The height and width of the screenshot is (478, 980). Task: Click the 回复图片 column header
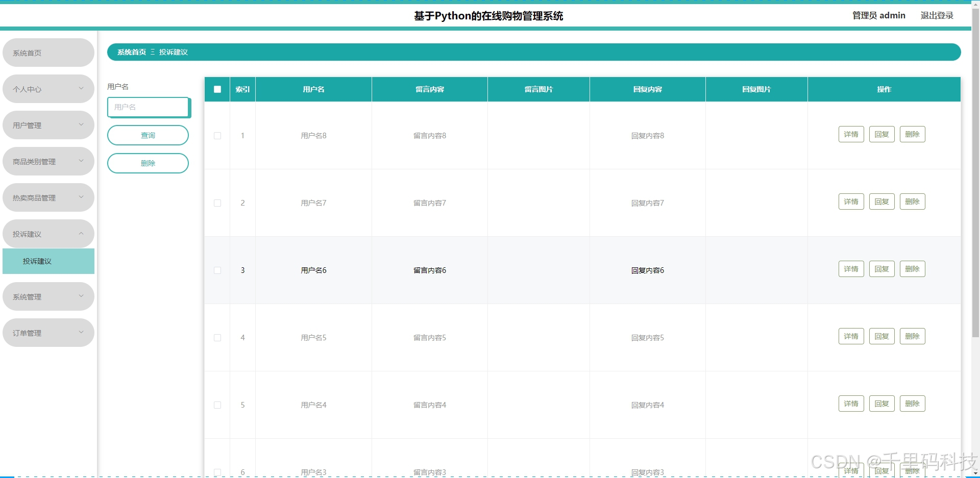[x=756, y=89]
